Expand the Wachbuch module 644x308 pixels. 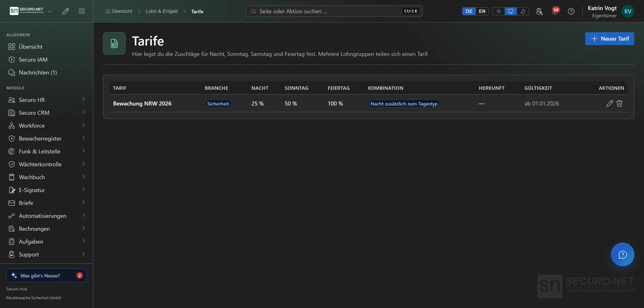[x=46, y=177]
